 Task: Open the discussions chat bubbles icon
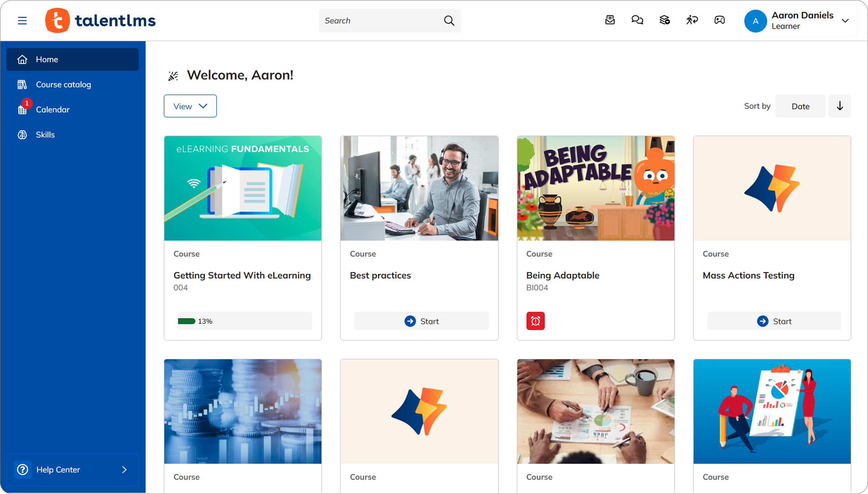(637, 20)
